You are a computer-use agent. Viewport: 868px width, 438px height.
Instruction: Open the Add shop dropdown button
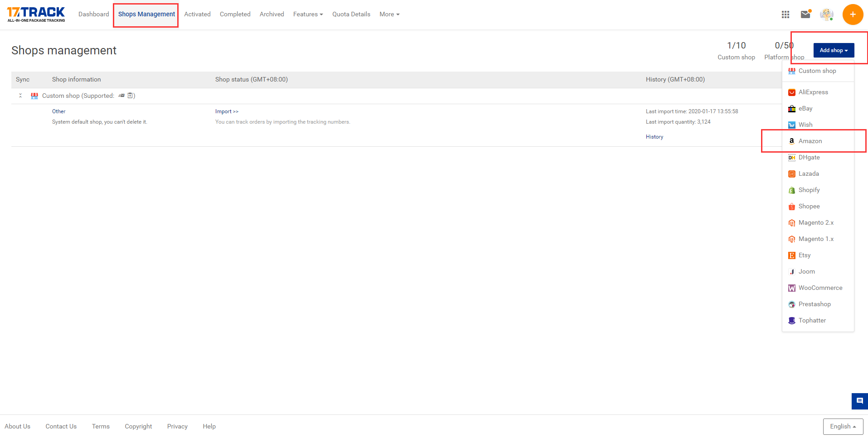[x=834, y=50]
